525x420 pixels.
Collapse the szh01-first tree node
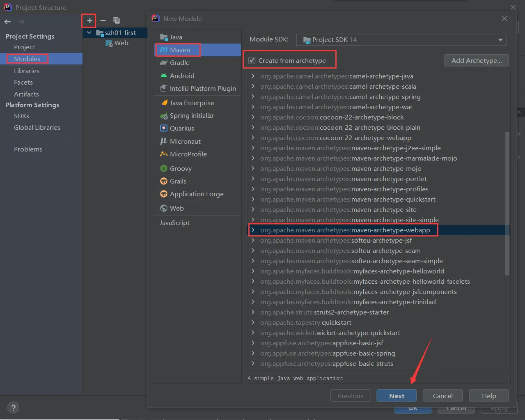(x=89, y=32)
